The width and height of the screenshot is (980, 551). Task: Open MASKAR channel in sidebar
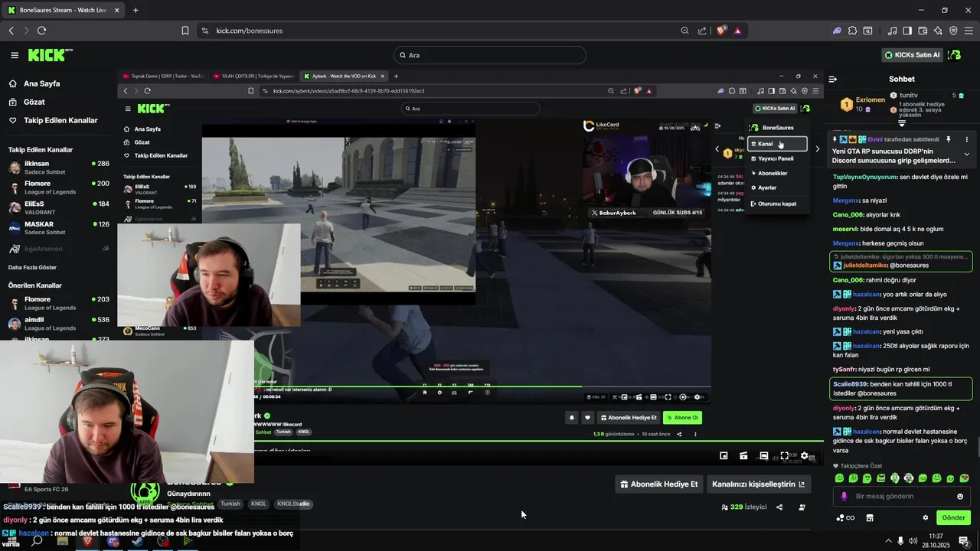pos(59,228)
